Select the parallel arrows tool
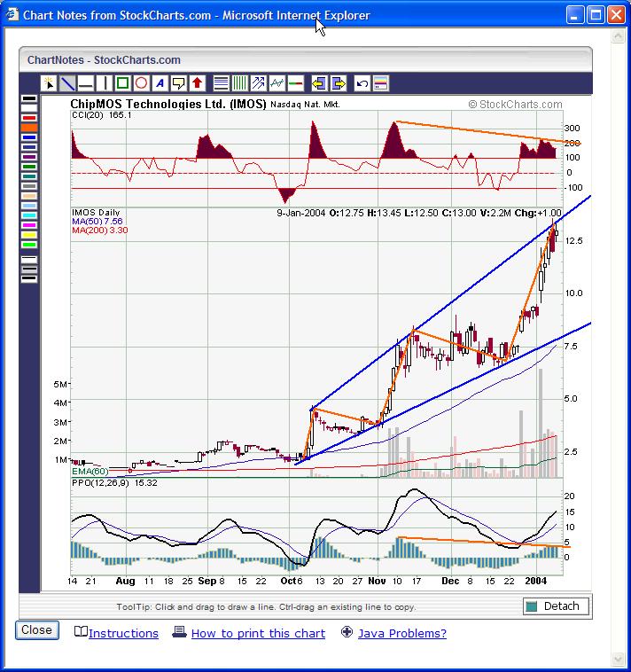Screen dimensions: 631x672 pyautogui.click(x=258, y=83)
